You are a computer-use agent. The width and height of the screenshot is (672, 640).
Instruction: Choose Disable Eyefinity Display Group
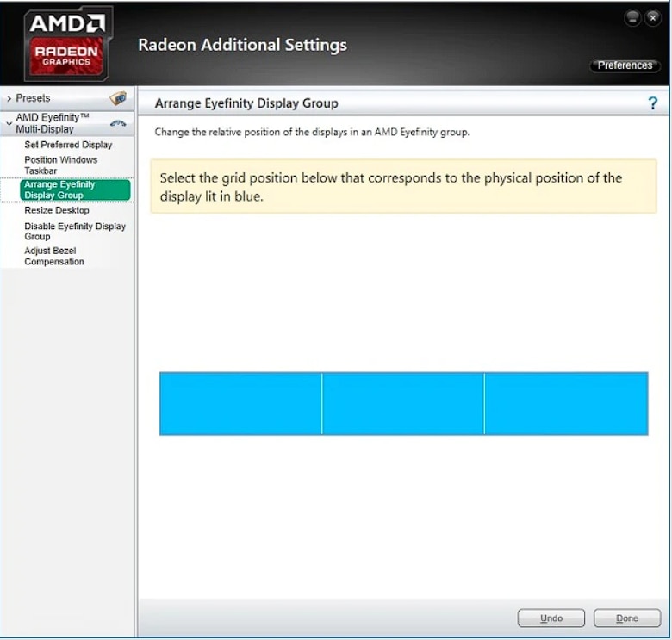(x=75, y=232)
